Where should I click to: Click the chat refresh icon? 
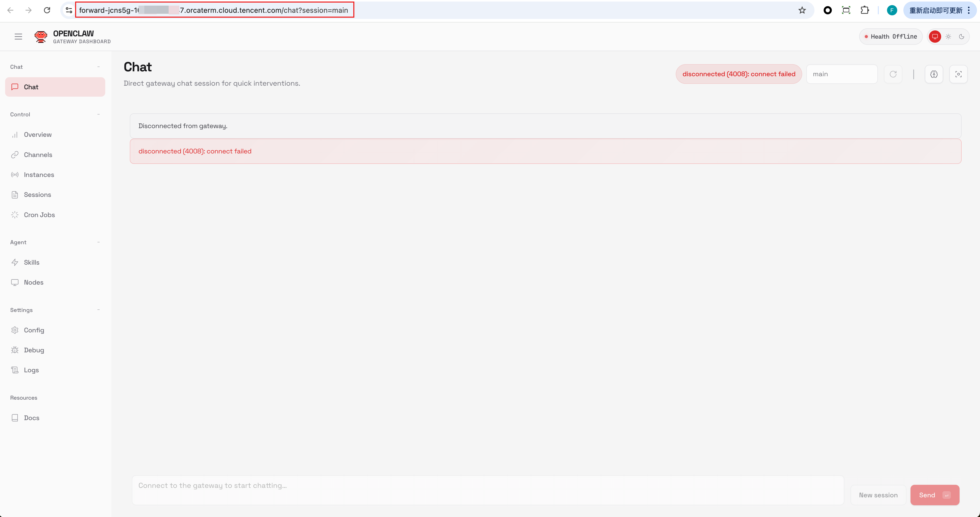[893, 74]
